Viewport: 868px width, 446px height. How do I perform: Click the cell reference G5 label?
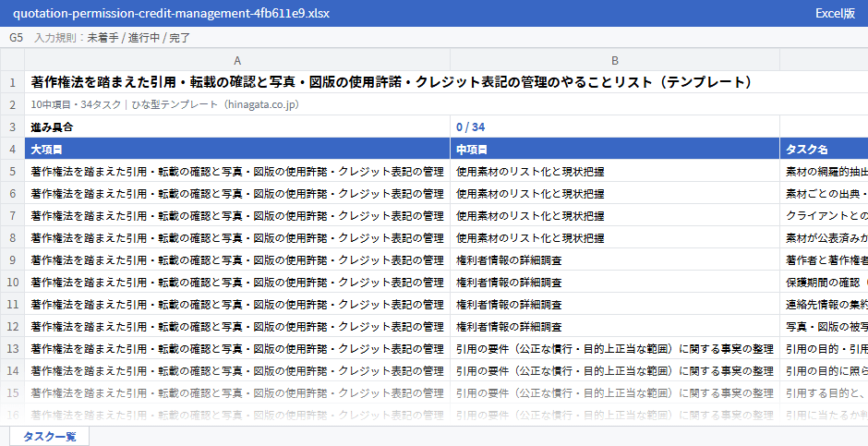coord(16,38)
